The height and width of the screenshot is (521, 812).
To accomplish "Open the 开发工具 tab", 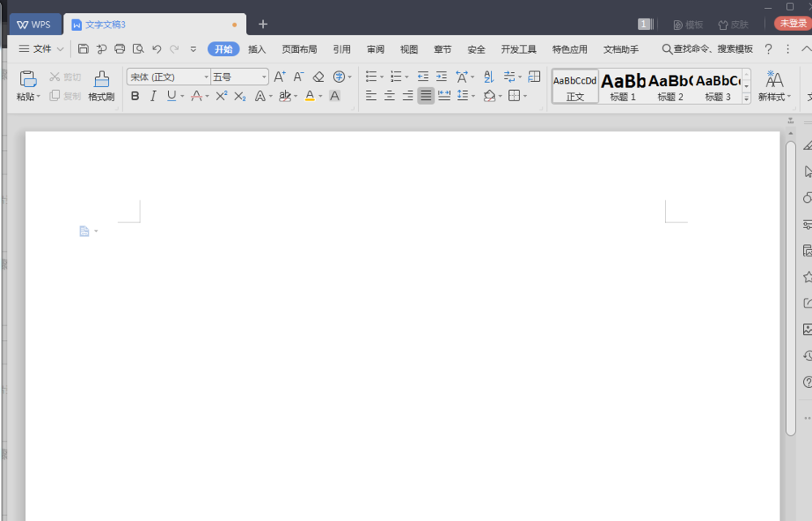I will click(518, 50).
